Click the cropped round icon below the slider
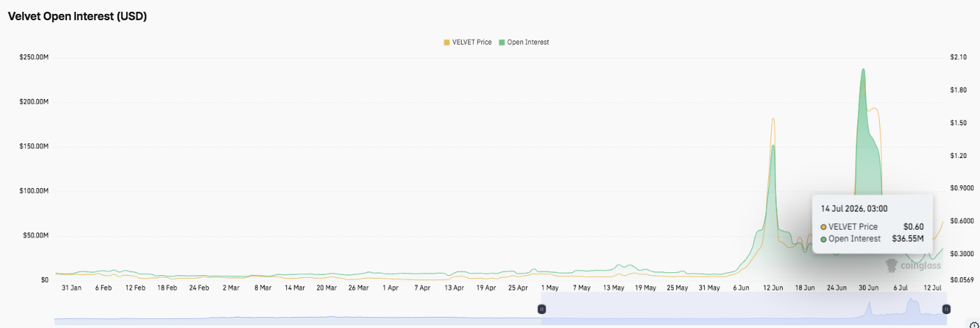This screenshot has width=980, height=328. pos(974,325)
